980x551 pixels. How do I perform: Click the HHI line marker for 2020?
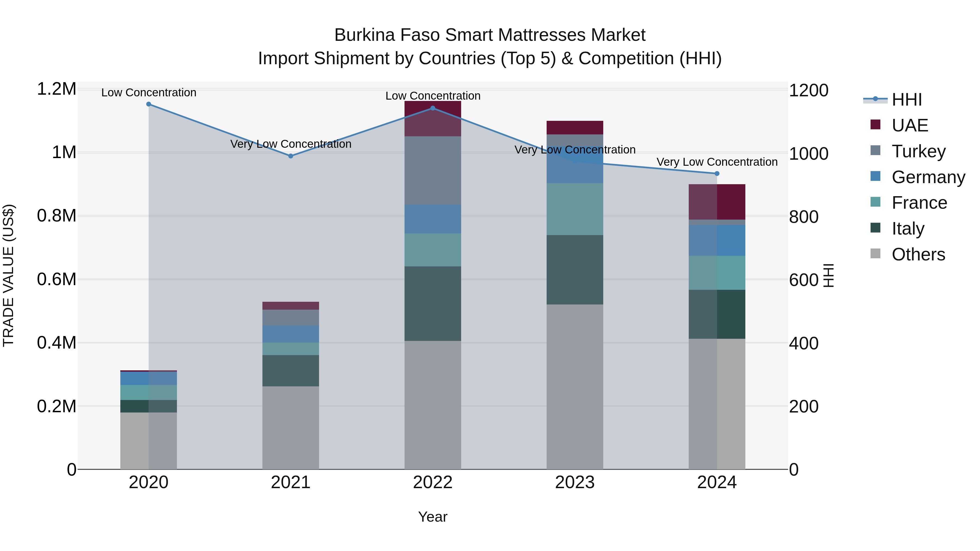[x=149, y=104]
